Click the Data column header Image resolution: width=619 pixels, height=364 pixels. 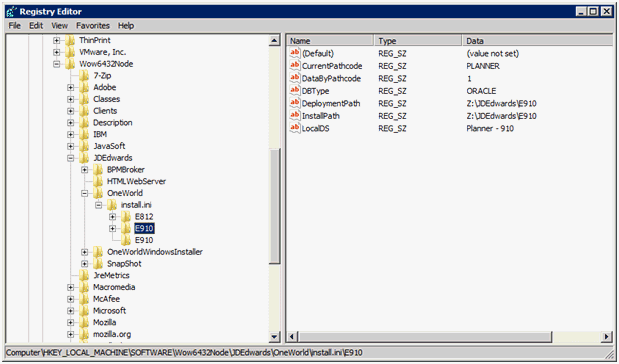coord(537,41)
